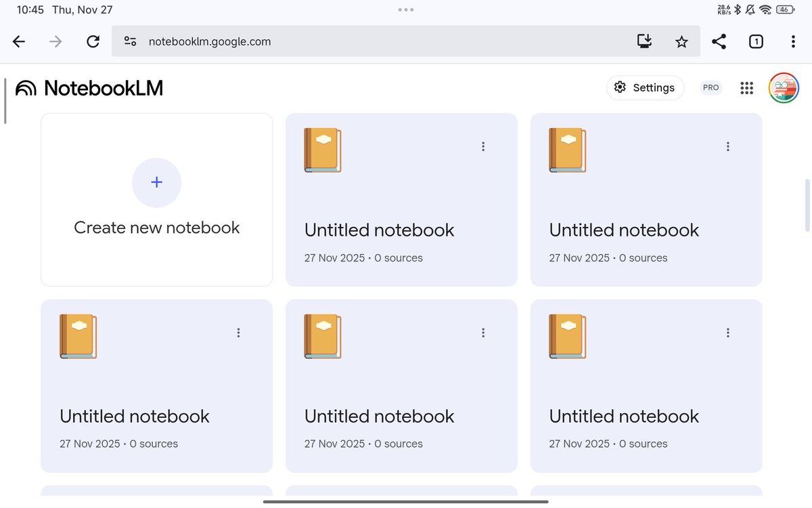Navigate back in the browser
The image size is (812, 508).
[x=18, y=41]
